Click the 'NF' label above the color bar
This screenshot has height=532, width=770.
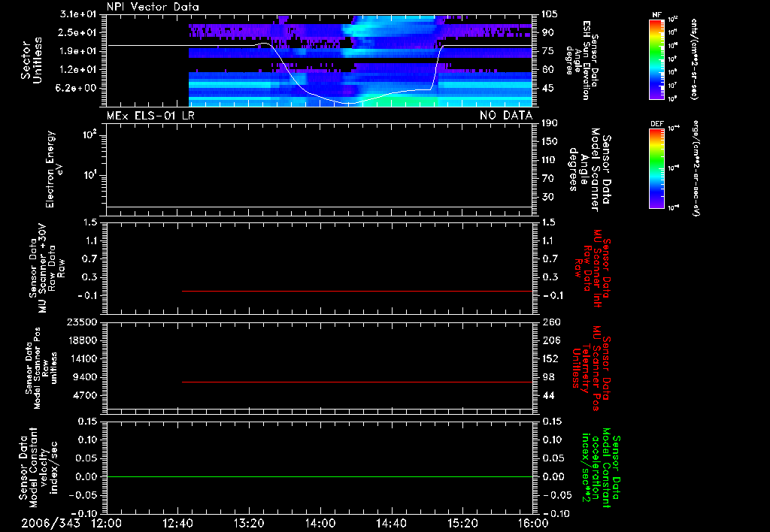click(x=656, y=15)
